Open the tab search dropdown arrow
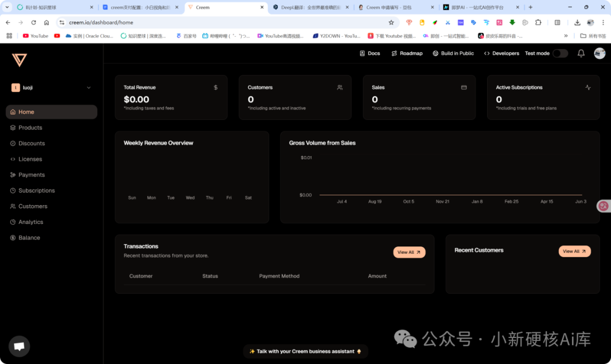Viewport: 611px width, 364px height. [7, 7]
